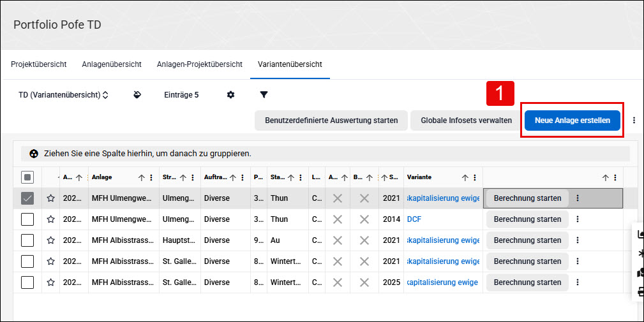Image resolution: width=644 pixels, height=322 pixels.
Task: Open Variante column three-dot menu
Action: (475, 178)
